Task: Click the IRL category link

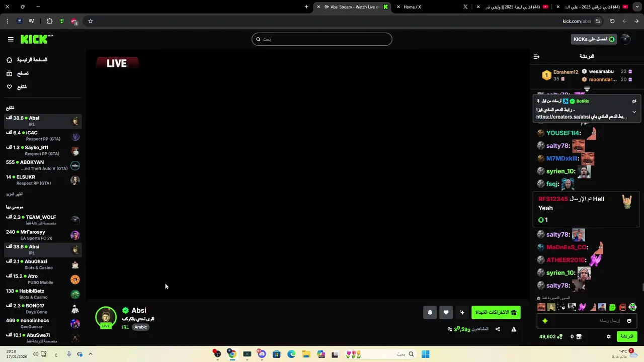Action: [x=125, y=327]
